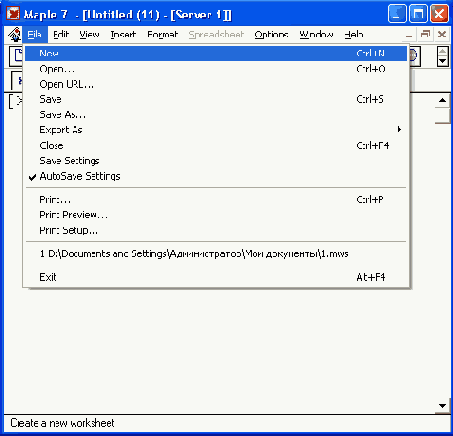
Task: Open the Edit menu
Action: pos(61,34)
